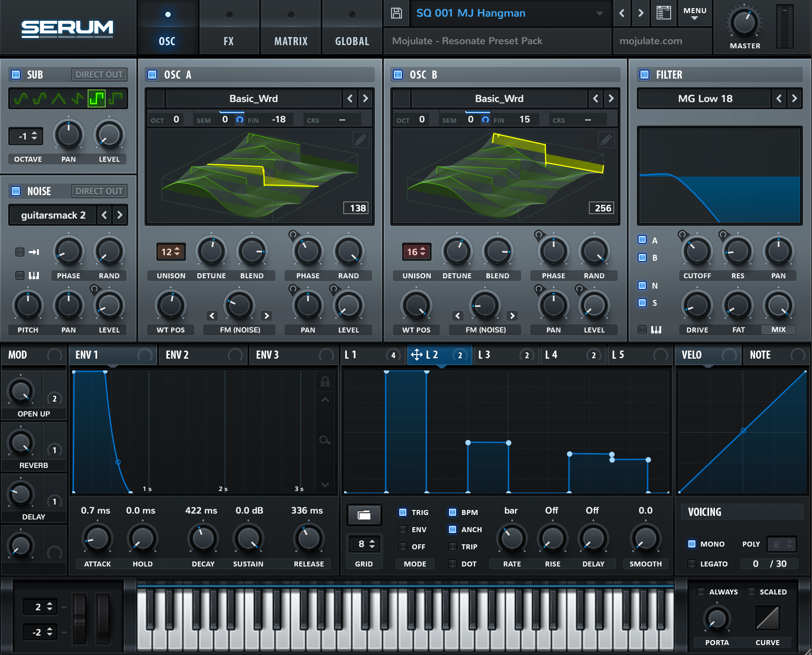Click the envelope zoom magnifier icon
The width and height of the screenshot is (812, 655).
coord(325,440)
